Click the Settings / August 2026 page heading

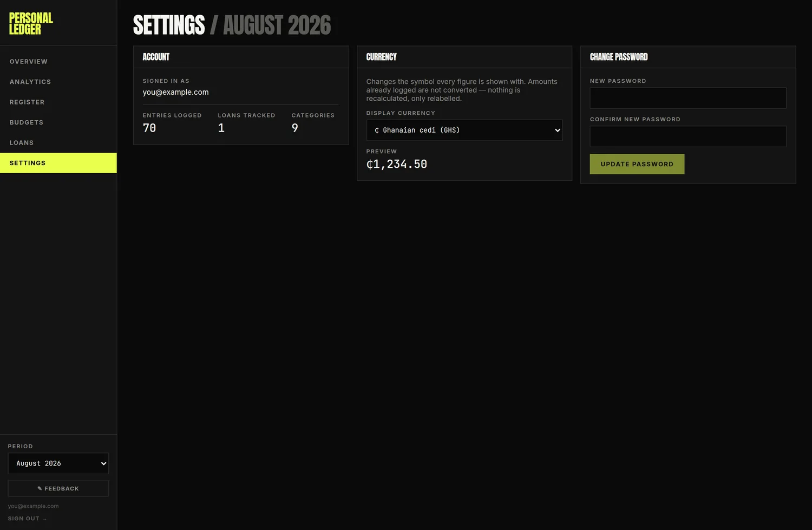tap(232, 25)
